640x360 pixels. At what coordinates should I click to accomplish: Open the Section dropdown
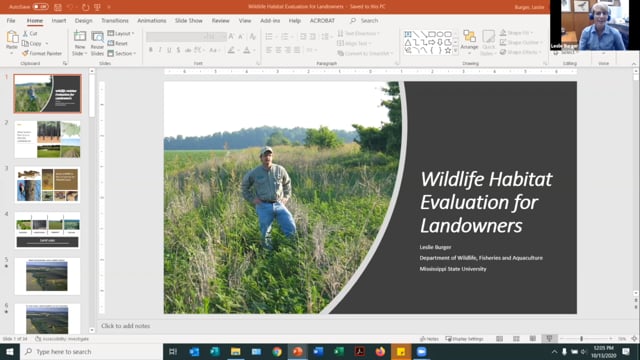click(x=122, y=53)
